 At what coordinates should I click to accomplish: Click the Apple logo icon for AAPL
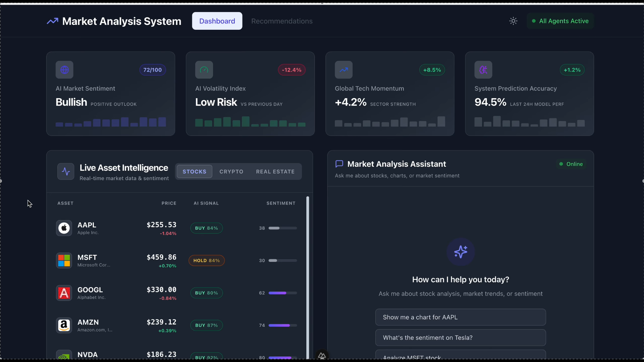click(64, 228)
